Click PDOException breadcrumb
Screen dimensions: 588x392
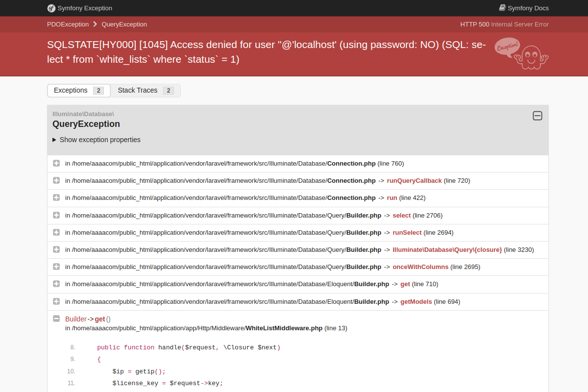68,24
